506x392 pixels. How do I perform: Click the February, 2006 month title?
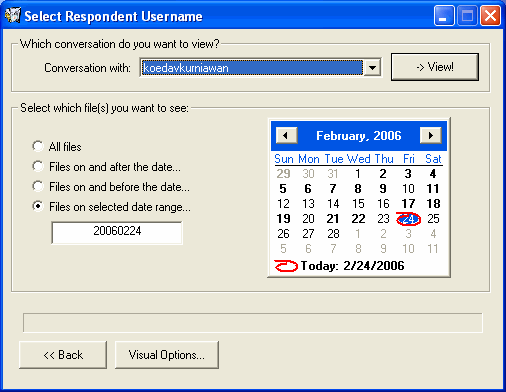359,136
